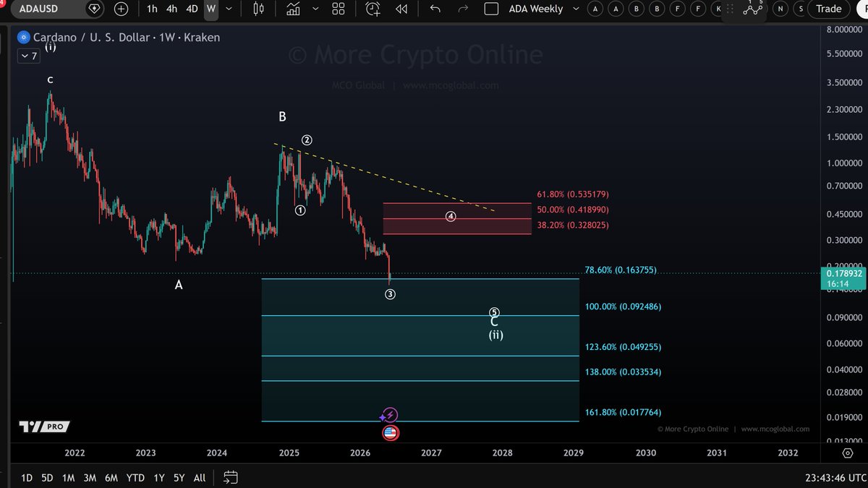Select the 38.20% (0.328025) Fib label
Screen dimensions: 868x488
point(572,226)
